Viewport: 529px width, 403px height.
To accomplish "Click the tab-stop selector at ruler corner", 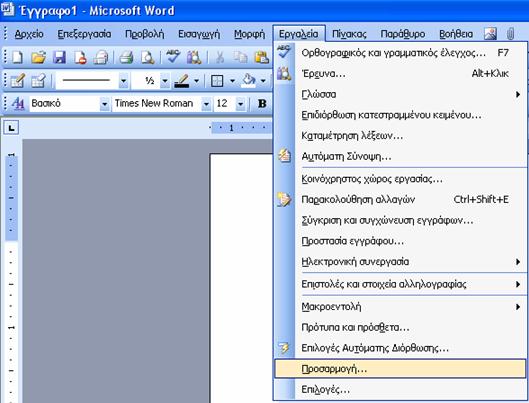I will tap(11, 128).
